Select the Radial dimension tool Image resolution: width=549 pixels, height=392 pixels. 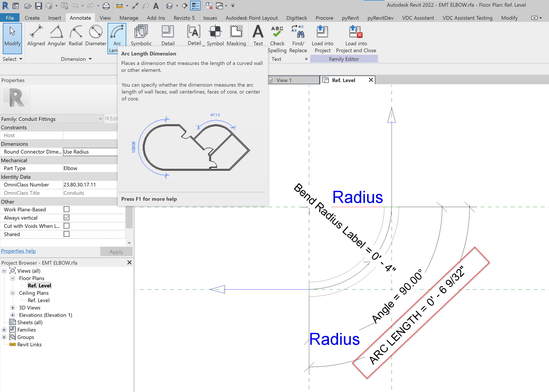[x=76, y=36]
